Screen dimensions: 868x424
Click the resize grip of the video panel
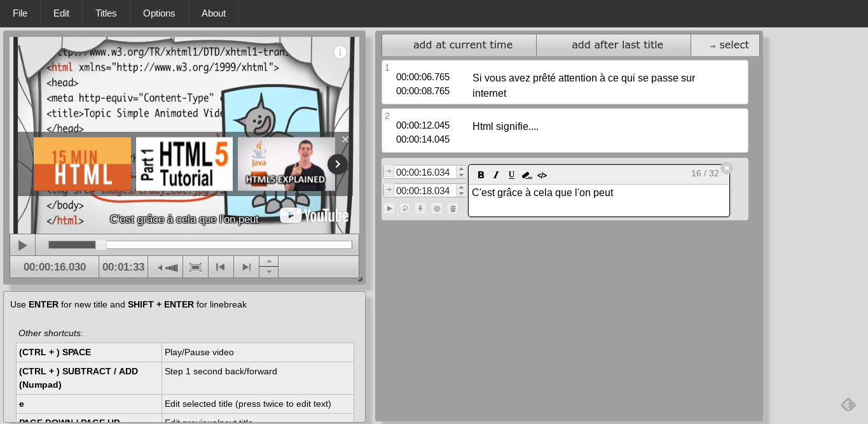point(360,279)
